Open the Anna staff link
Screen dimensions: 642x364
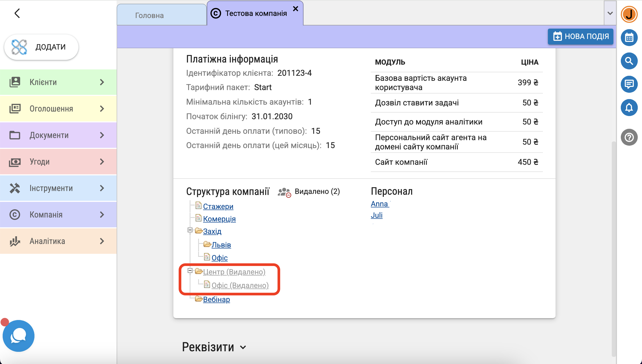[379, 204]
